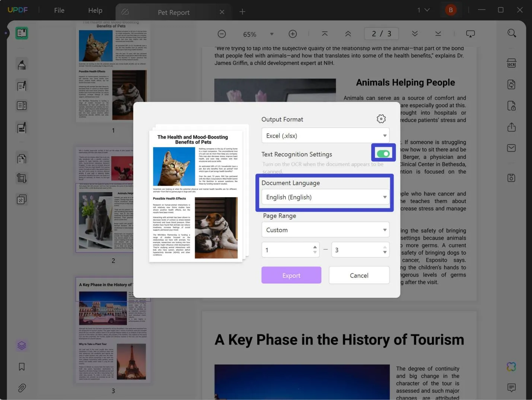Click the Cancel button

359,275
